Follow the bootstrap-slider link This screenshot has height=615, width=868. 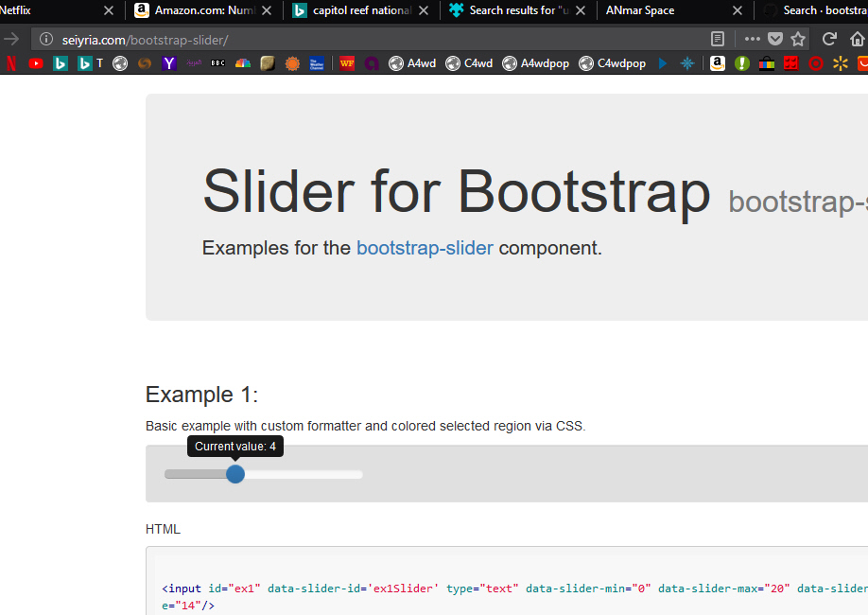click(425, 248)
